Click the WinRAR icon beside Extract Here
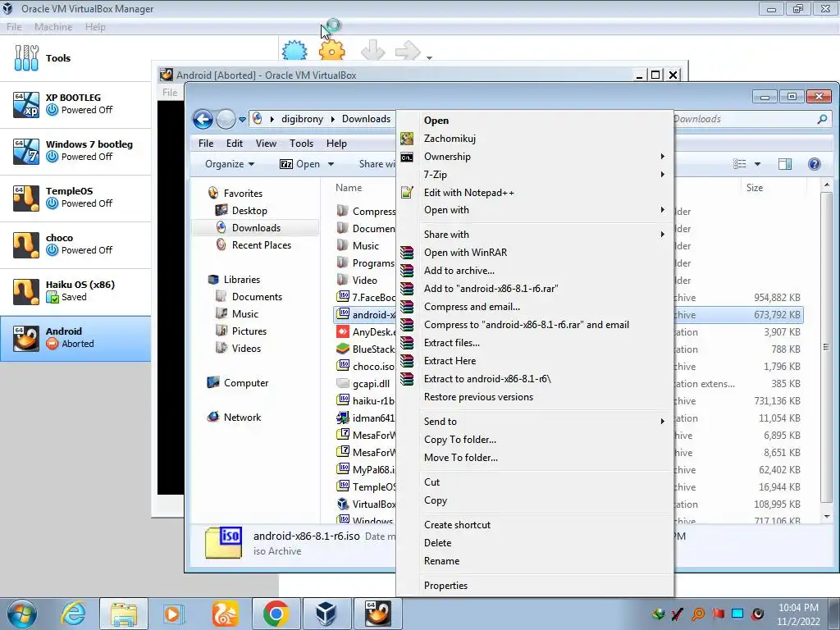Image resolution: width=840 pixels, height=630 pixels. click(407, 361)
